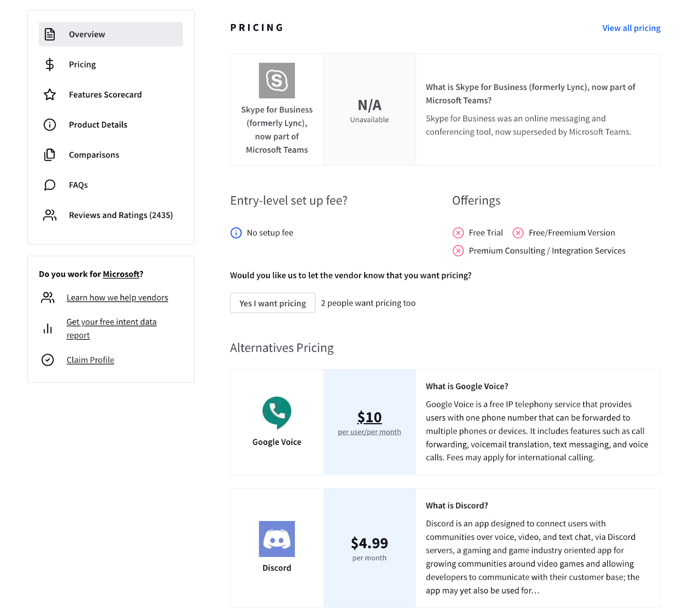Open Features Scorecard in sidebar
Viewport: 681px width, 616px height.
click(111, 95)
